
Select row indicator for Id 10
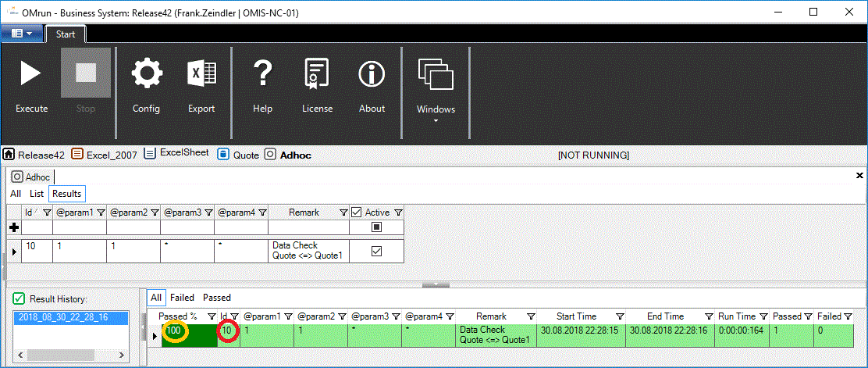pos(14,252)
